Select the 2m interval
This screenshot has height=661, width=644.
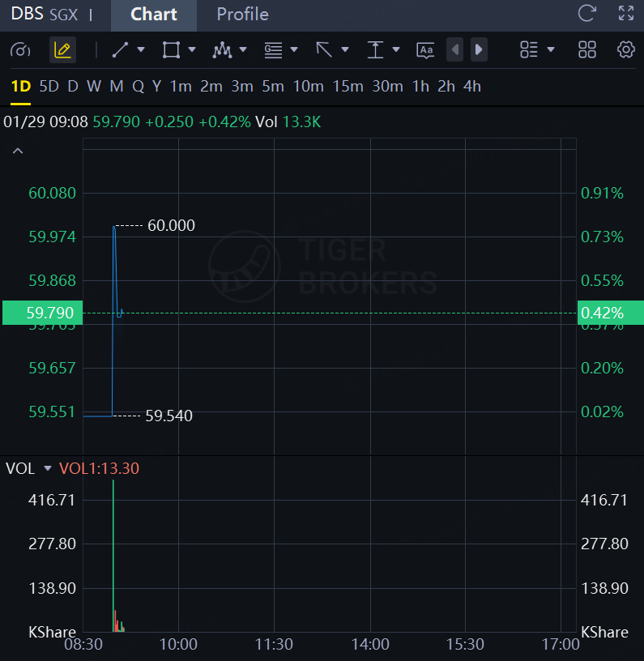click(211, 87)
